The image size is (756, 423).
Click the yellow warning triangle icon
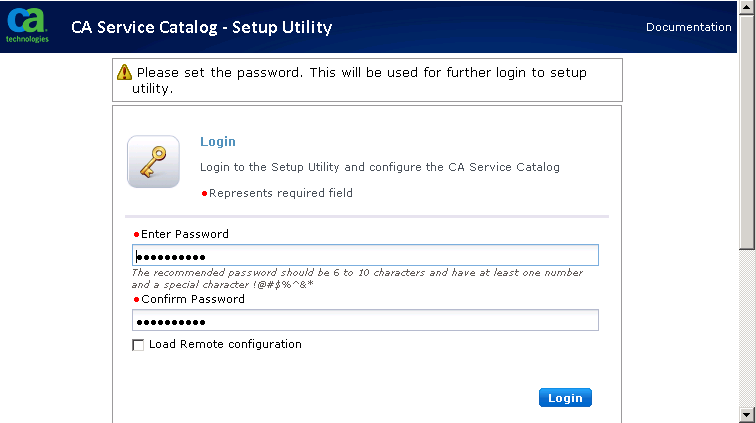coord(124,72)
